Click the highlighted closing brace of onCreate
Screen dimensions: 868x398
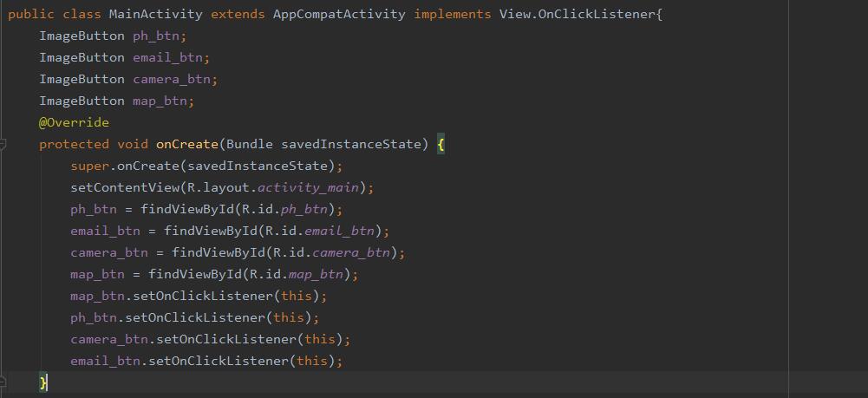click(42, 382)
